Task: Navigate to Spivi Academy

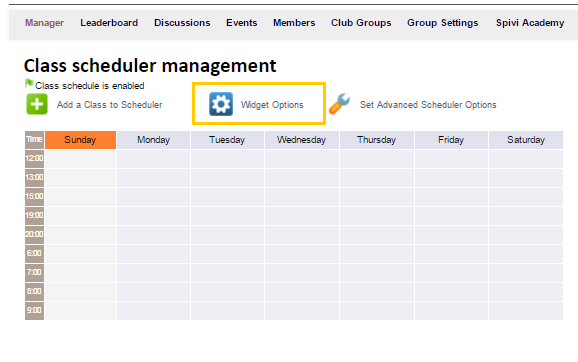Action: pyautogui.click(x=530, y=23)
